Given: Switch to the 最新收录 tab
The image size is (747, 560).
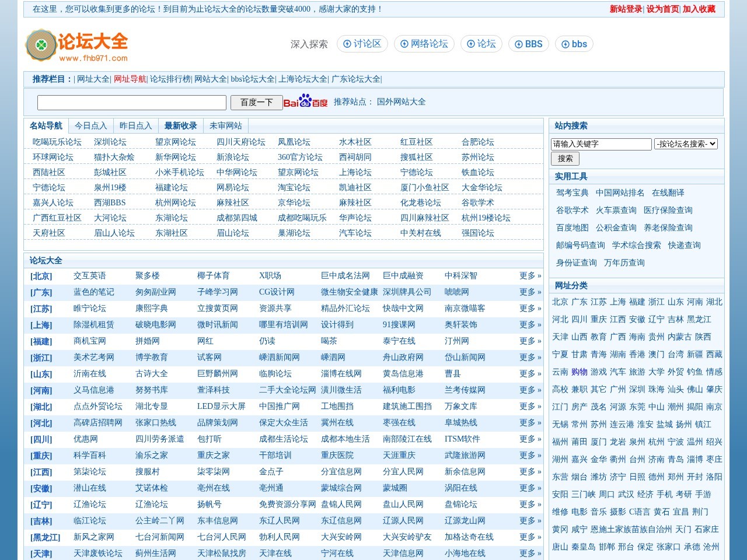Looking at the screenshot, I should (180, 125).
